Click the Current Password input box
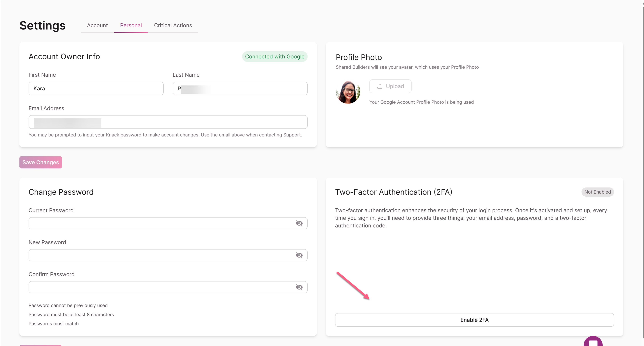The width and height of the screenshot is (644, 346). (168, 223)
